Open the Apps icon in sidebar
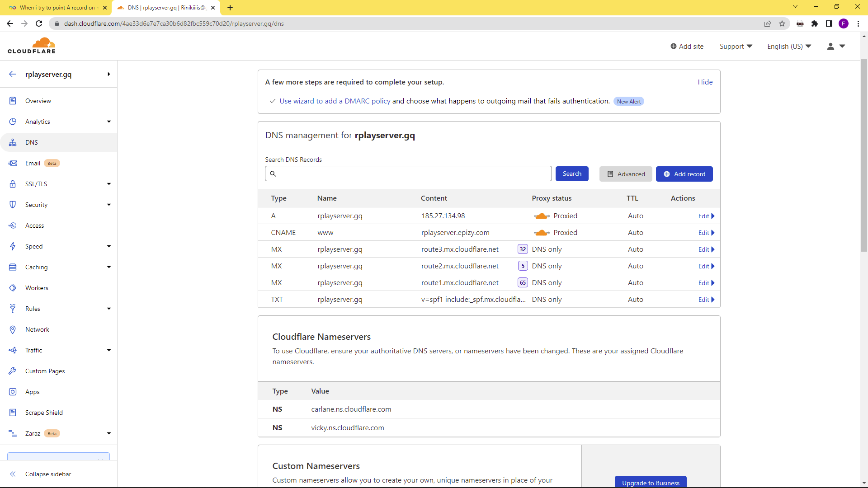 point(13,392)
